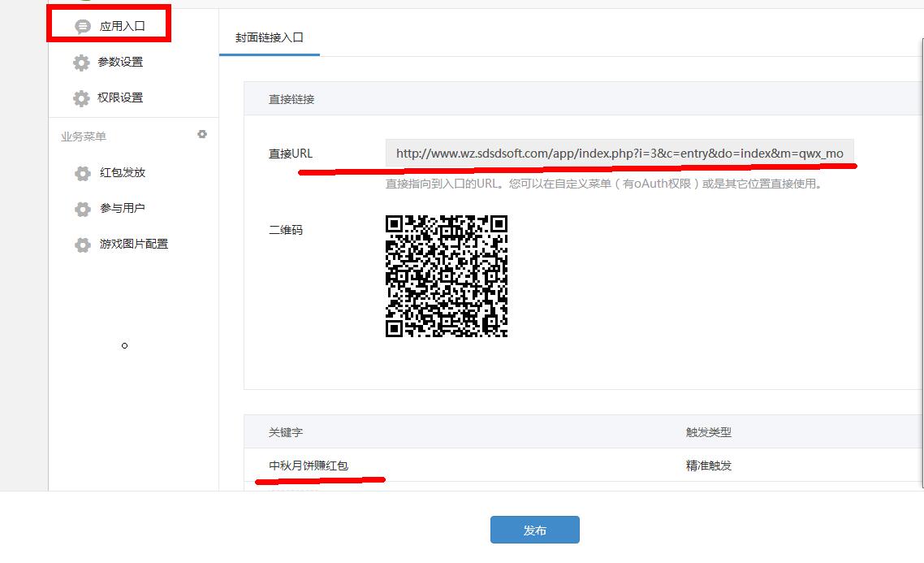Click the 业务菜单 section label
Viewport: 924px width, 563px height.
83,136
